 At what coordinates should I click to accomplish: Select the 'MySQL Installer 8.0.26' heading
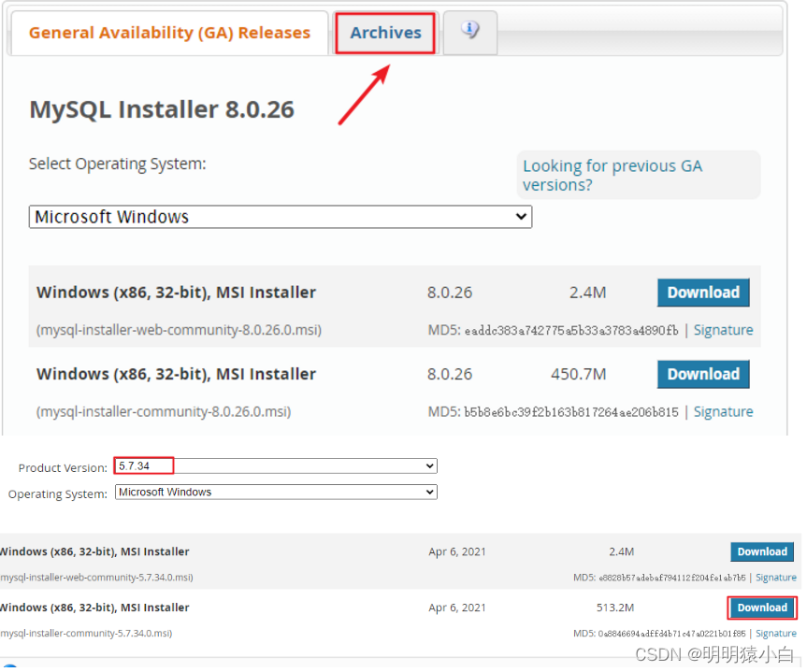coord(162,109)
